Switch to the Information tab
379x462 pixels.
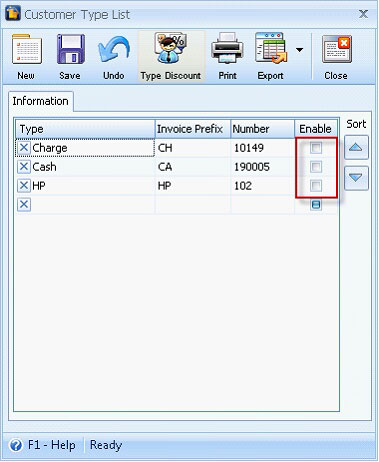point(40,101)
